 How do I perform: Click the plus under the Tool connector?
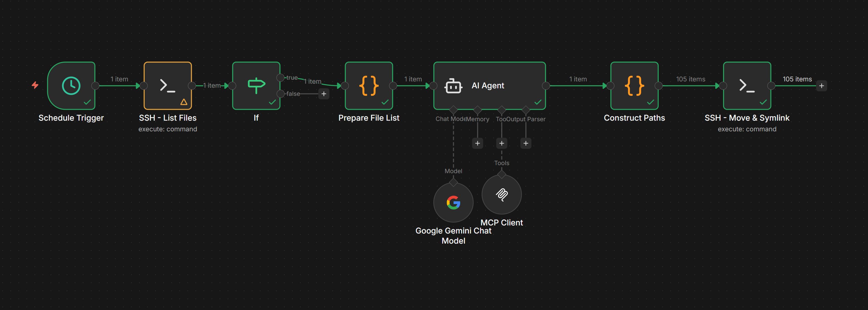click(502, 143)
